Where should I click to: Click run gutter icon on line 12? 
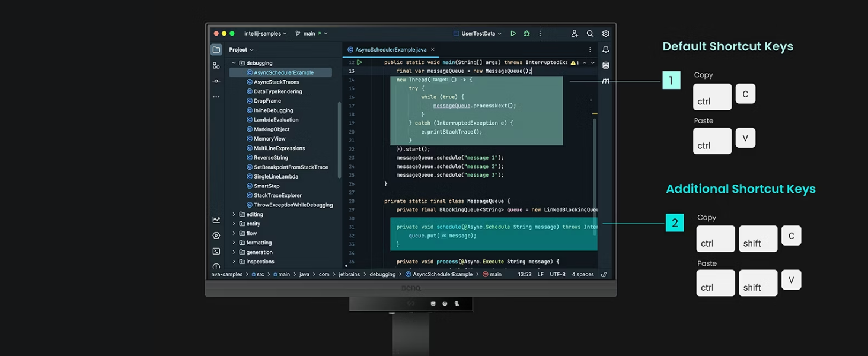pyautogui.click(x=359, y=62)
